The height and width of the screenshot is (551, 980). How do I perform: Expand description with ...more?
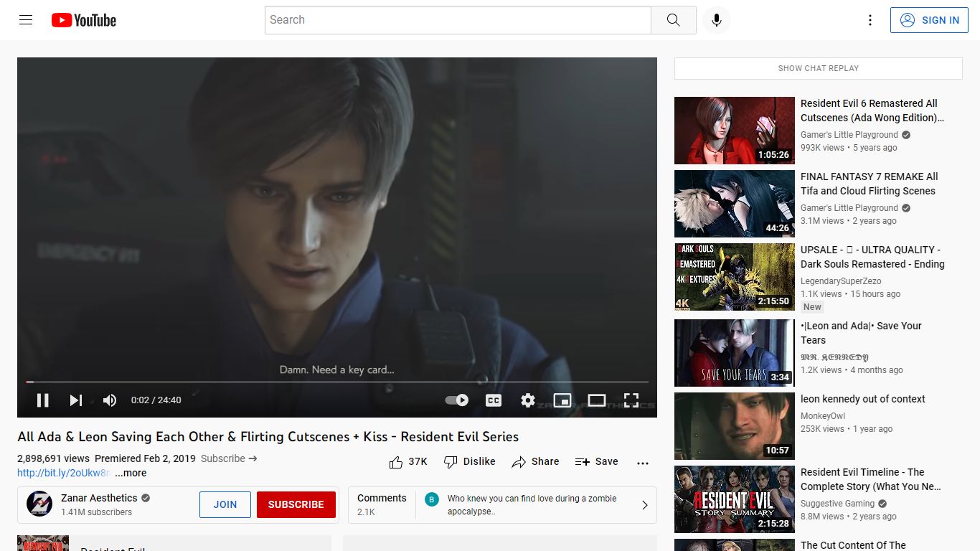point(131,473)
